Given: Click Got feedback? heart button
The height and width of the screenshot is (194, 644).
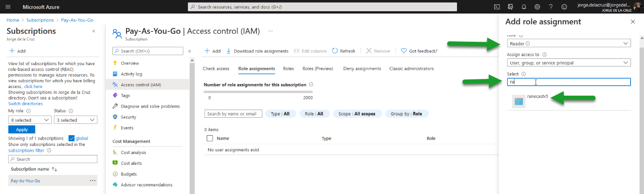Looking at the screenshot, I should [x=419, y=51].
